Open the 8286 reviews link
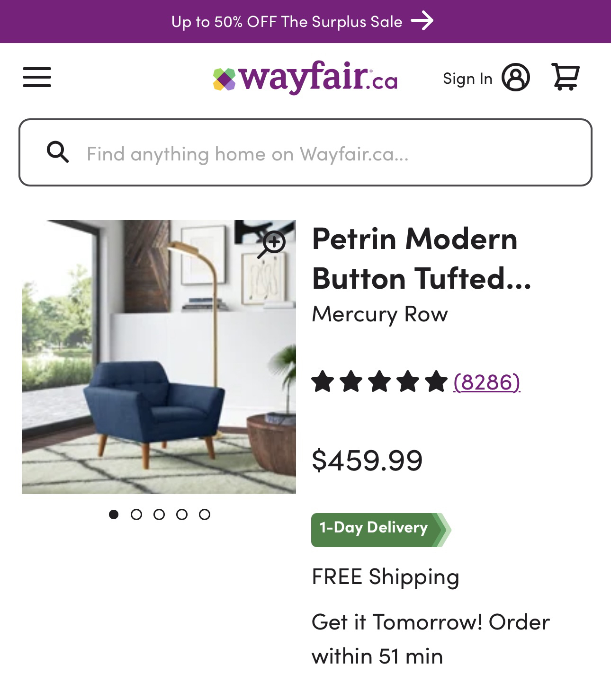This screenshot has width=611, height=700. tap(487, 382)
